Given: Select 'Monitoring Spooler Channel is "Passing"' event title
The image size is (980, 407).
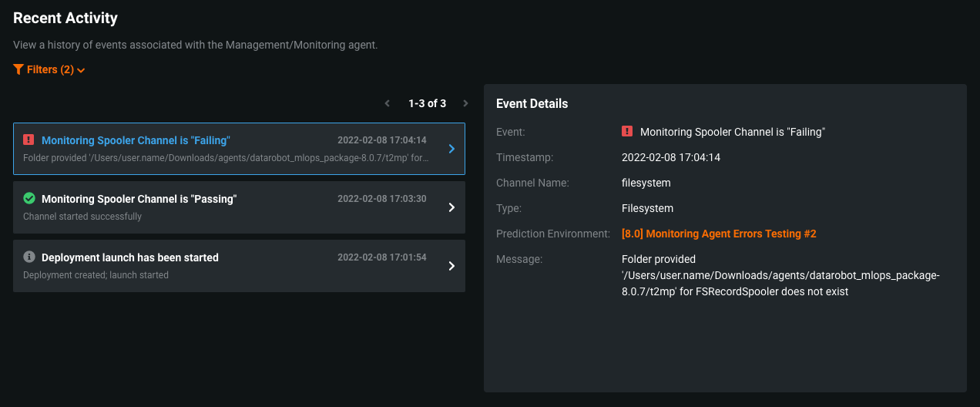Looking at the screenshot, I should pos(139,199).
